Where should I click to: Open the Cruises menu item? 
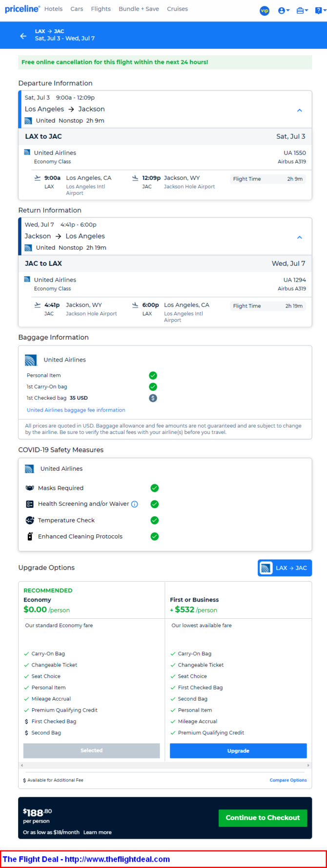[177, 9]
